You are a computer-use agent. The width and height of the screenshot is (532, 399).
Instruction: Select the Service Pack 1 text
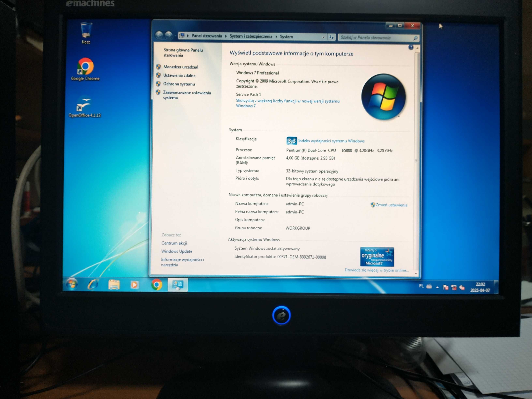tap(248, 94)
